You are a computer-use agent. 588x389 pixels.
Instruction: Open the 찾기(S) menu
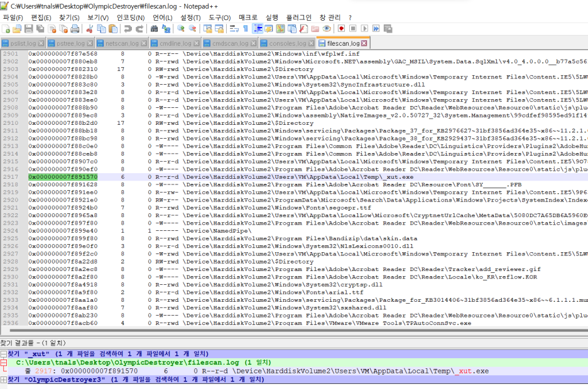tap(69, 18)
